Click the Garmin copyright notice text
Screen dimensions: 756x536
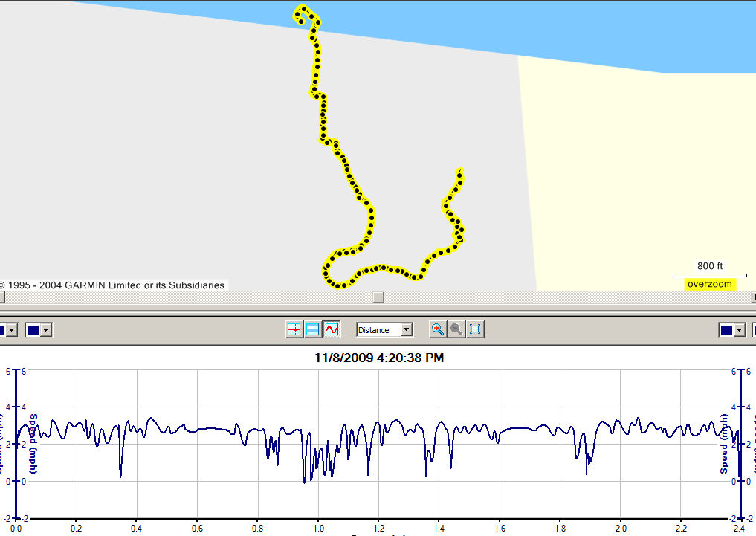coord(113,285)
